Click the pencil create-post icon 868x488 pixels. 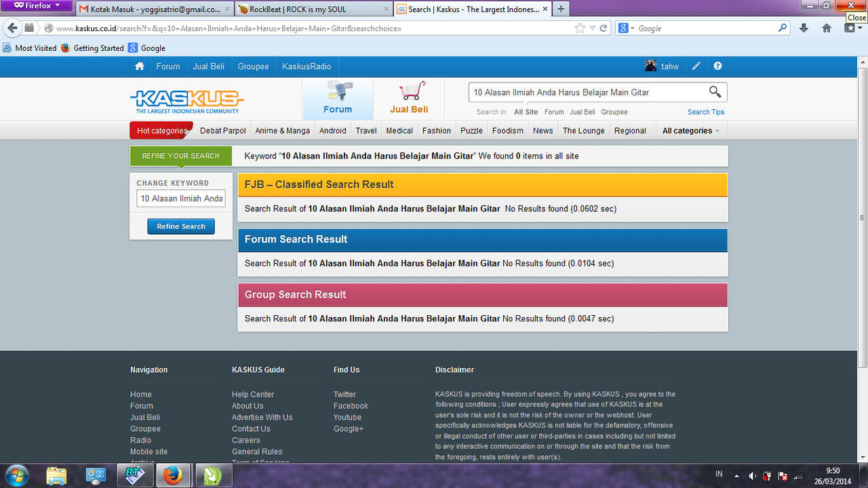pyautogui.click(x=696, y=66)
